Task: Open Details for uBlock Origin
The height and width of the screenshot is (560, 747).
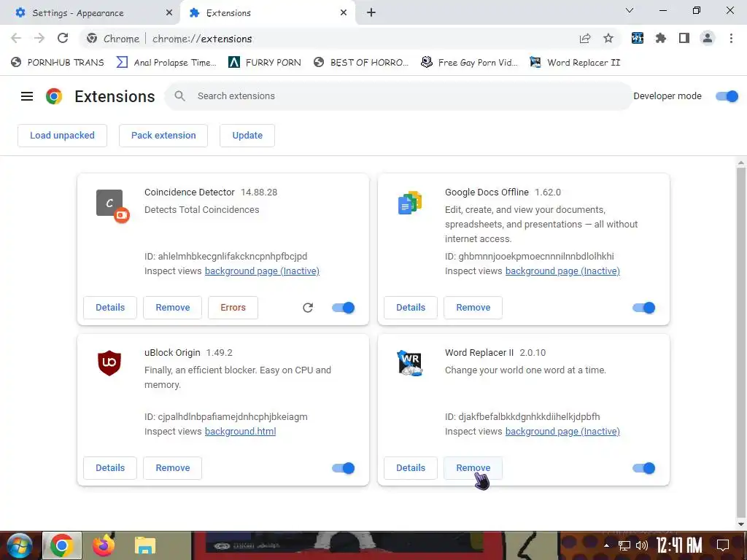Action: coord(110,468)
